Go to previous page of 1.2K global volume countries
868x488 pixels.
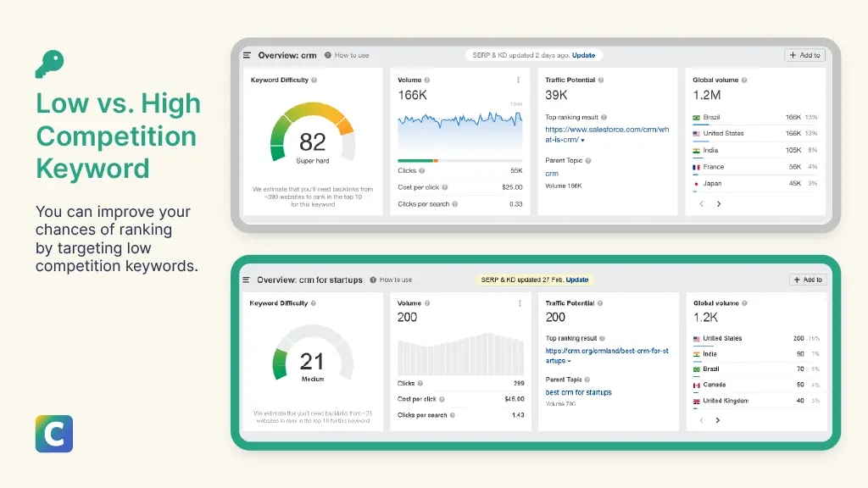pyautogui.click(x=701, y=420)
